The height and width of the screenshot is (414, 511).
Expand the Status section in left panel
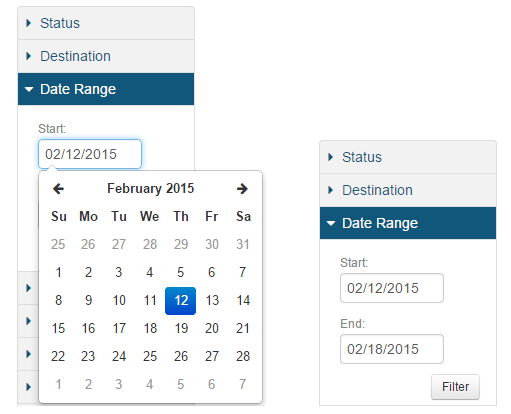106,23
